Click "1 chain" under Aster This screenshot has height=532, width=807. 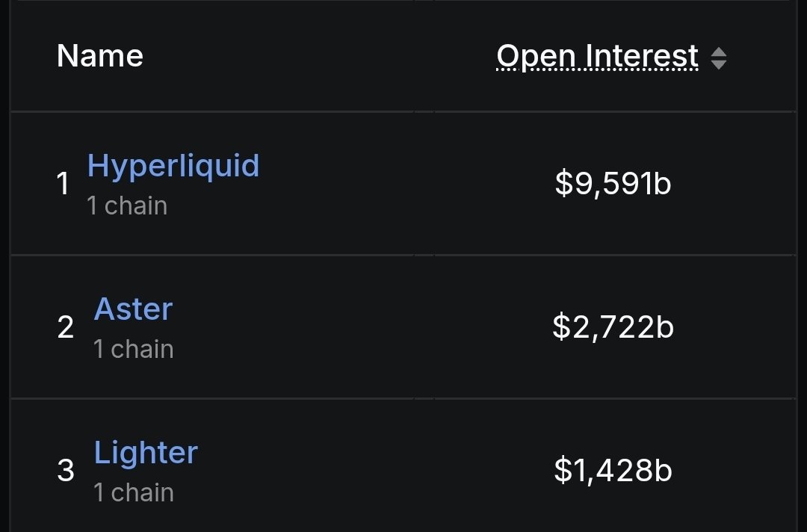click(134, 349)
